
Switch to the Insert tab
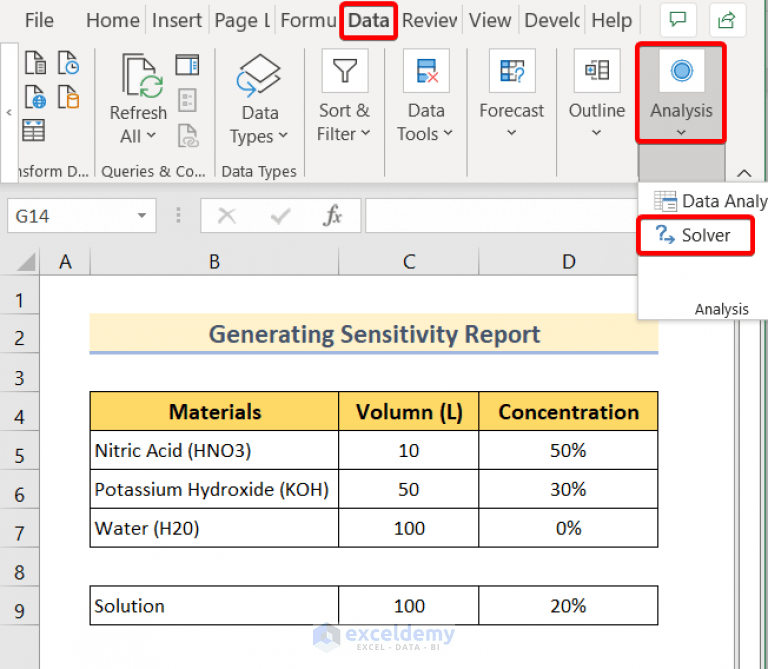point(177,20)
